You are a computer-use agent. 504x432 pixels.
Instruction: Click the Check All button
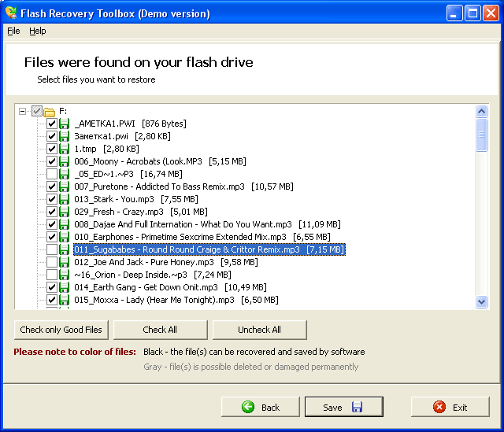tap(160, 330)
